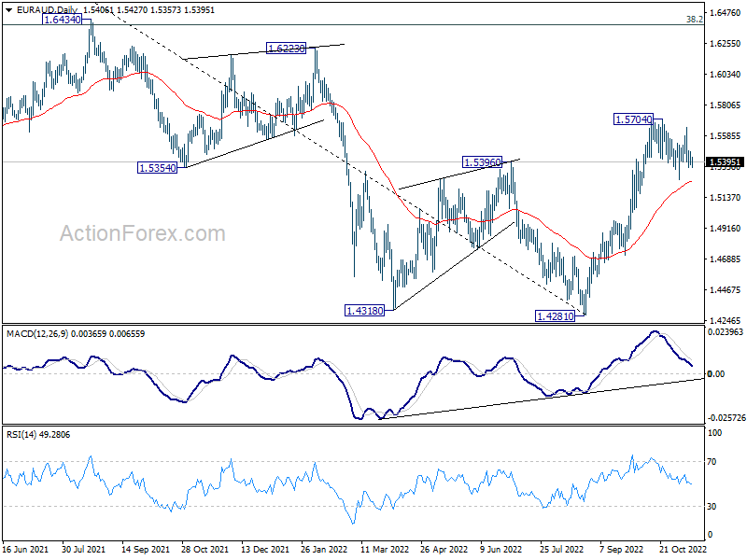This screenshot has width=747, height=560.
Task: Select the 1.53960 price label
Action: [x=483, y=162]
